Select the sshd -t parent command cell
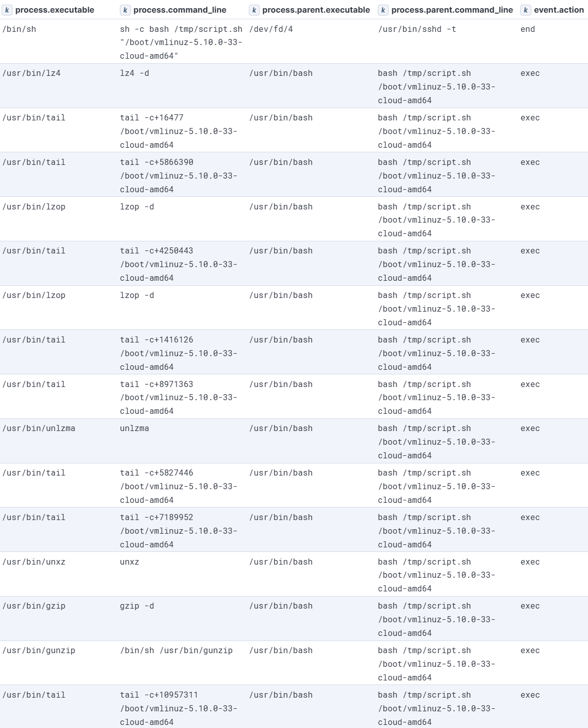The height and width of the screenshot is (728, 588). 417,29
